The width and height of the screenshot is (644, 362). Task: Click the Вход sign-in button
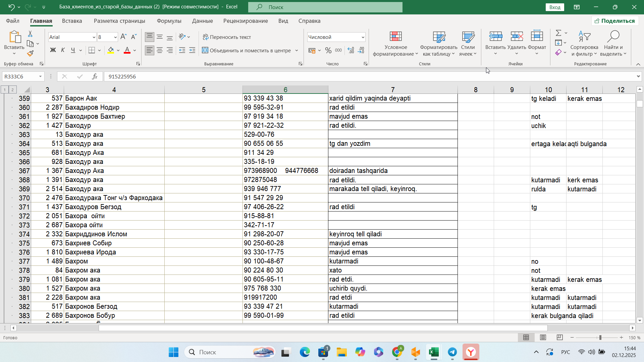tap(555, 7)
